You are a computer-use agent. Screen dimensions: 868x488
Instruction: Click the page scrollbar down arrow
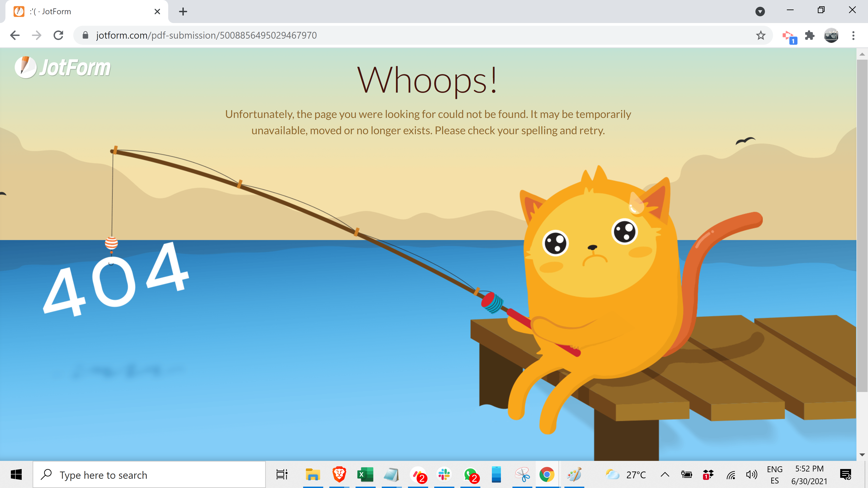862,455
